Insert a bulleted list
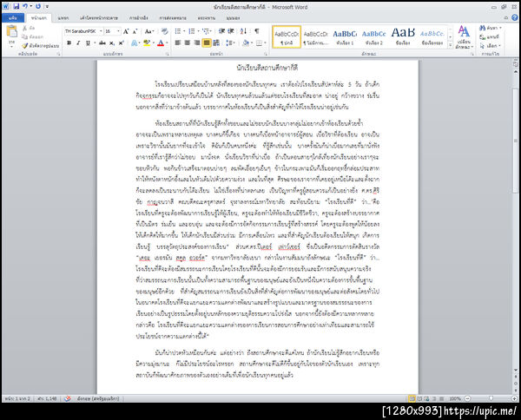This screenshot has height=420, width=521. [178, 31]
